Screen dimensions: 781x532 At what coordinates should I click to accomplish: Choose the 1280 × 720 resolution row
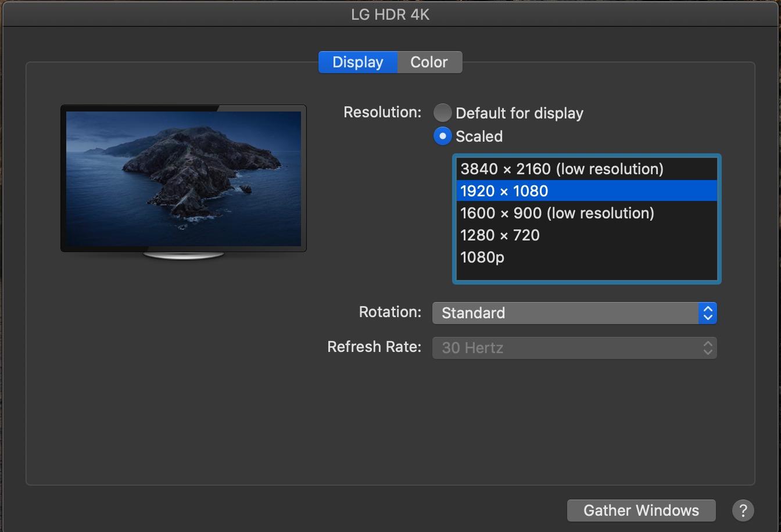[x=587, y=235]
